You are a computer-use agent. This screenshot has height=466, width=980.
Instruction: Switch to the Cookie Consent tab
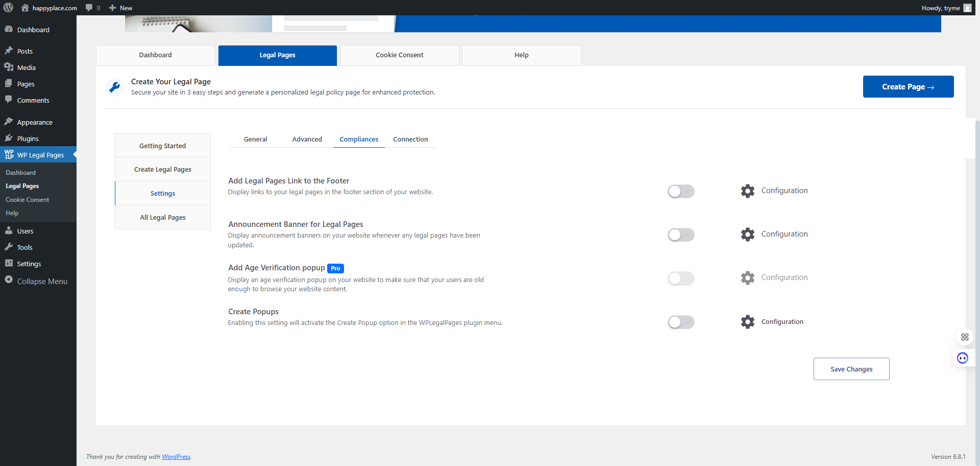[x=399, y=55]
